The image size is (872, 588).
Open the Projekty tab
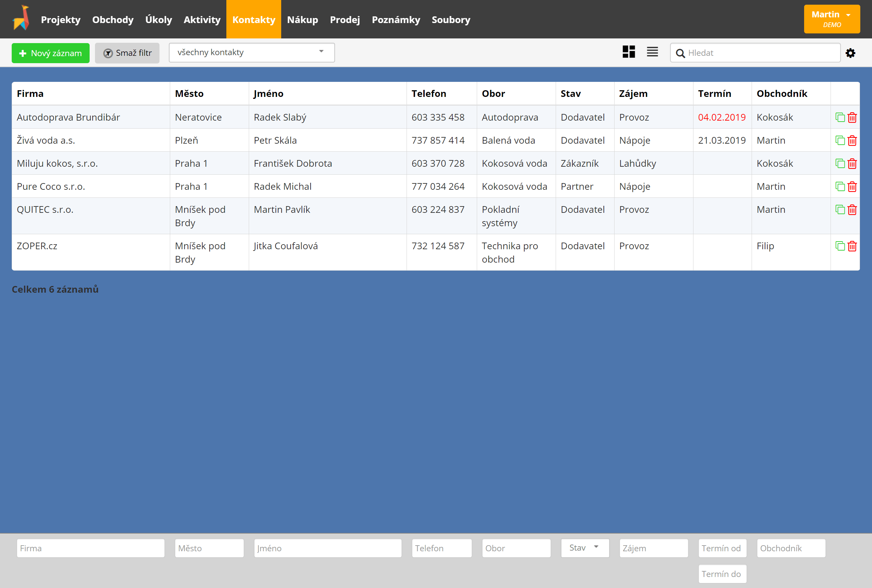coord(61,19)
